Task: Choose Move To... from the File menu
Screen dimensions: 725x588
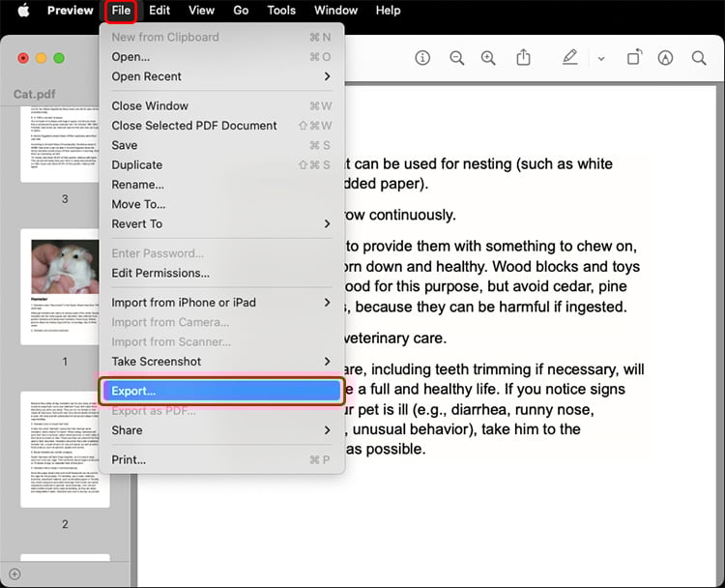Action: point(222,204)
